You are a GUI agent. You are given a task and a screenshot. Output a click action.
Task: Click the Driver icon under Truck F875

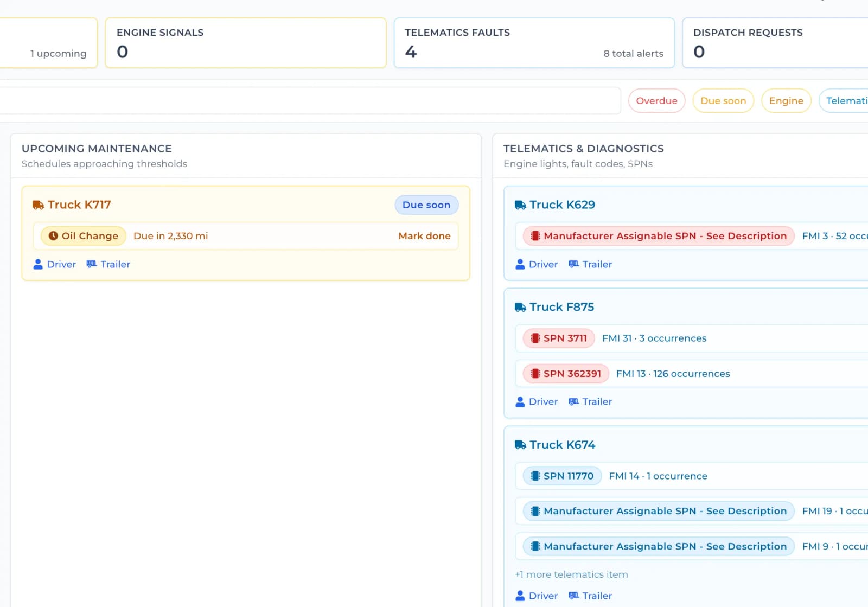tap(520, 401)
